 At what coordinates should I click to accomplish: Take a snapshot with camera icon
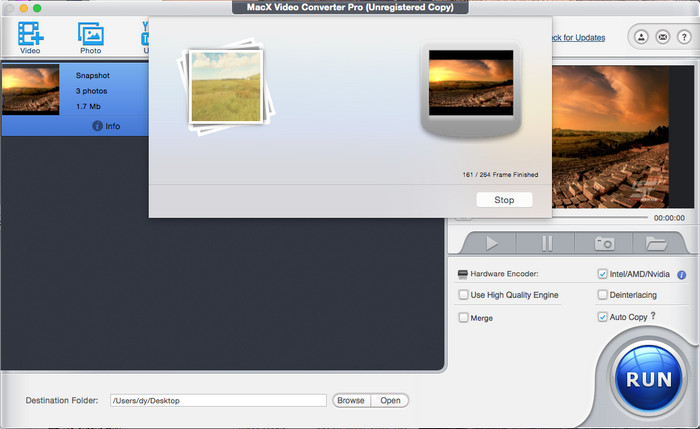click(604, 243)
